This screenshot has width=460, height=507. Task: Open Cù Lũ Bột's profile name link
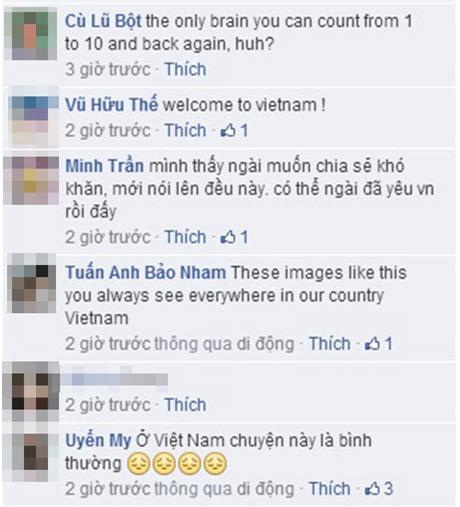pyautogui.click(x=103, y=22)
